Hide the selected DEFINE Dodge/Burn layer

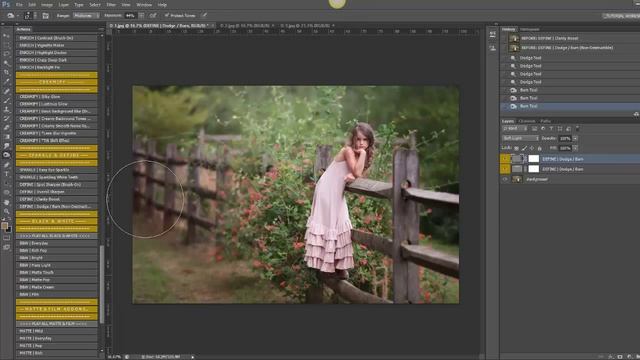coord(505,159)
